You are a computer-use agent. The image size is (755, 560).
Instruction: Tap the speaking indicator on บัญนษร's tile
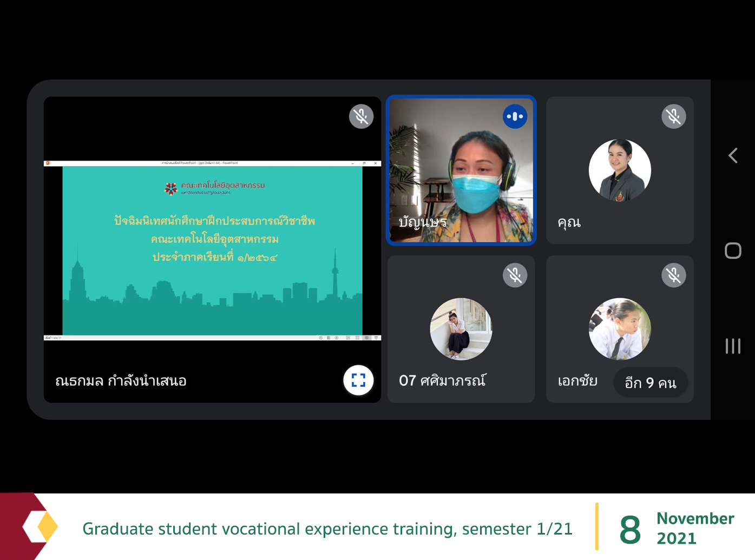tap(515, 116)
